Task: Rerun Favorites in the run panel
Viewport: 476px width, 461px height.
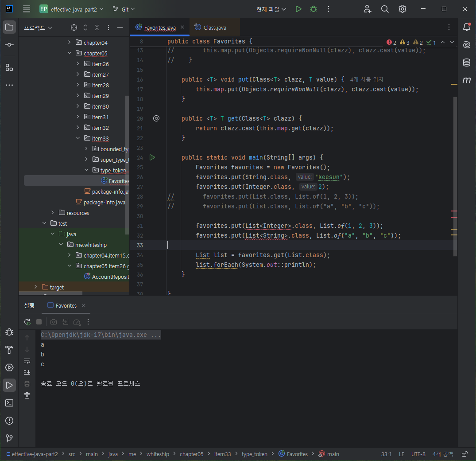Action: coord(27,322)
